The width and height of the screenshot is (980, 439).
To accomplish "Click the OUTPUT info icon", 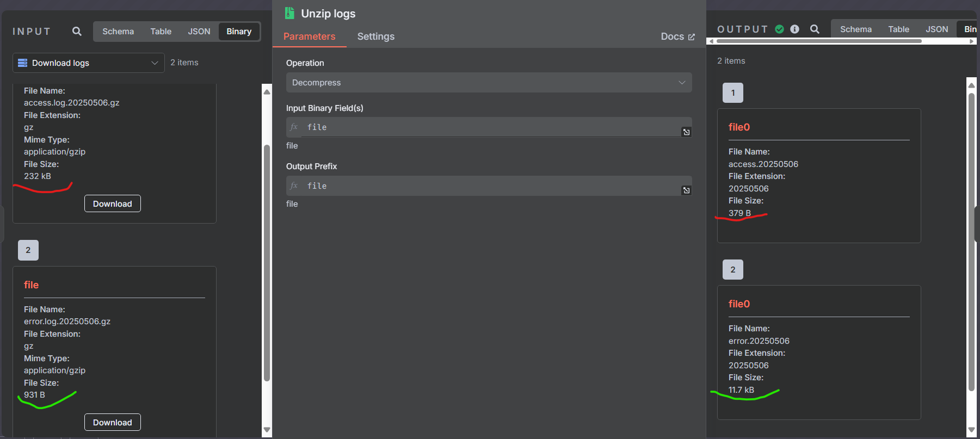I will [x=795, y=29].
